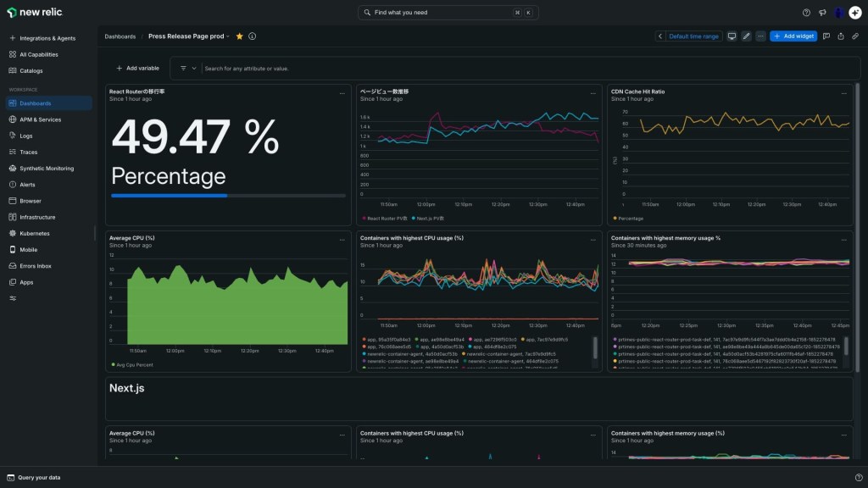Screen dimensions: 868x488
Task: Toggle legend app, 7ac97e9d9fc5
Action: [545, 340]
